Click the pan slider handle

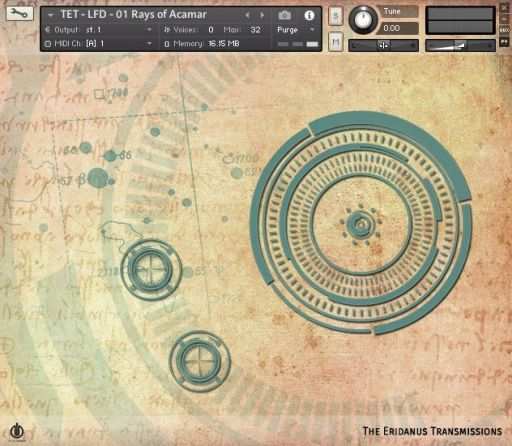click(383, 45)
